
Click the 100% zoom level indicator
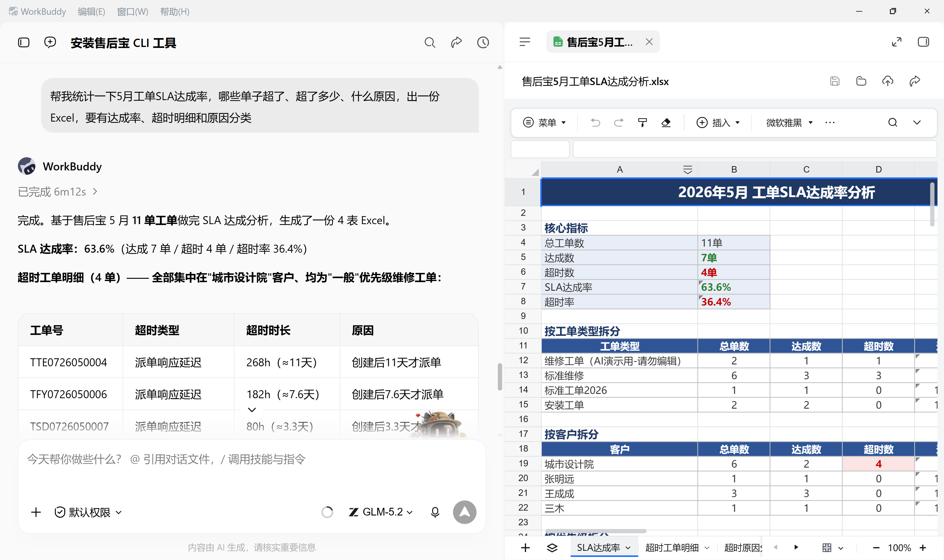point(899,547)
